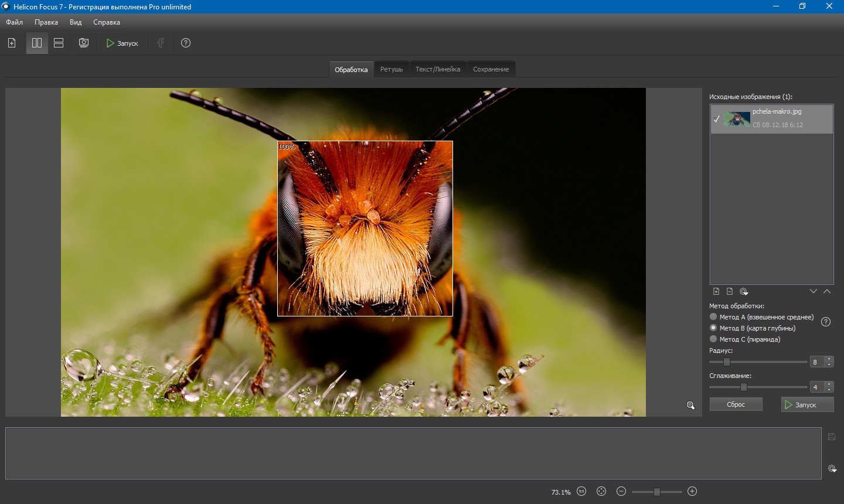This screenshot has width=844, height=504.
Task: Open the Вид menu
Action: (x=76, y=22)
